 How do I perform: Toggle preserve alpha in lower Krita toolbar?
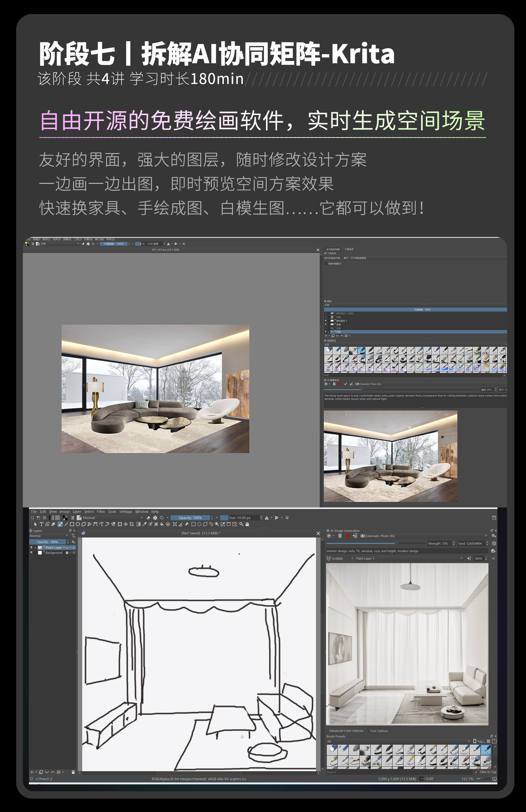click(x=155, y=518)
